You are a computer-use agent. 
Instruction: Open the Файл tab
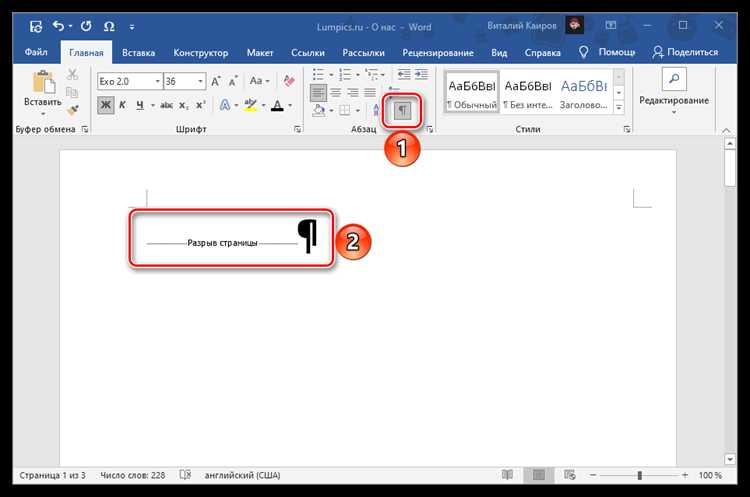click(x=36, y=52)
